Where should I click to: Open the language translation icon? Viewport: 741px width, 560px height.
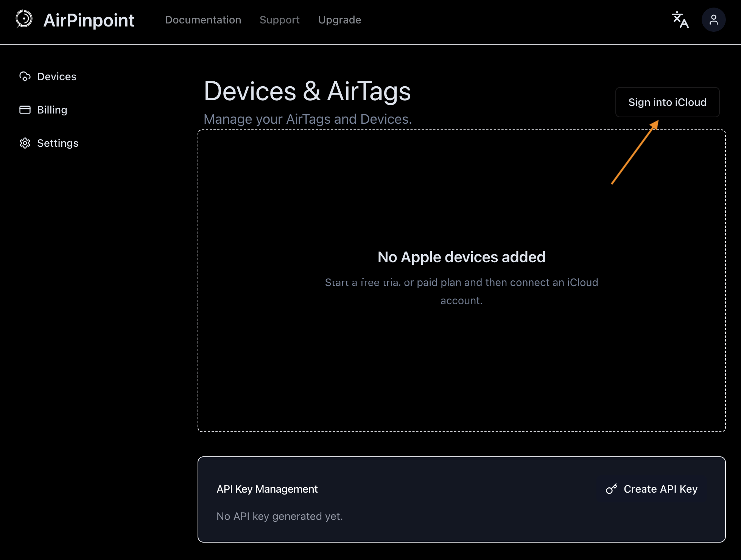pyautogui.click(x=680, y=20)
